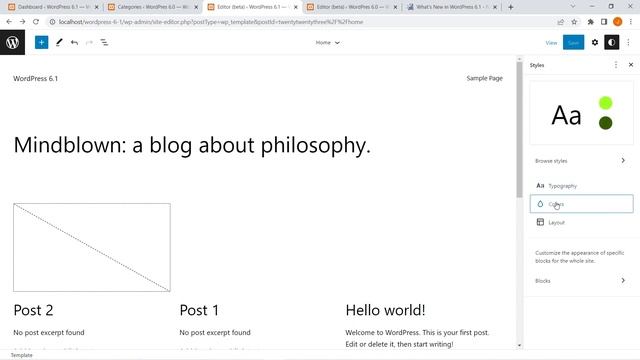Select the Edit pencil tool
Image resolution: width=640 pixels, height=360 pixels.
[x=59, y=42]
